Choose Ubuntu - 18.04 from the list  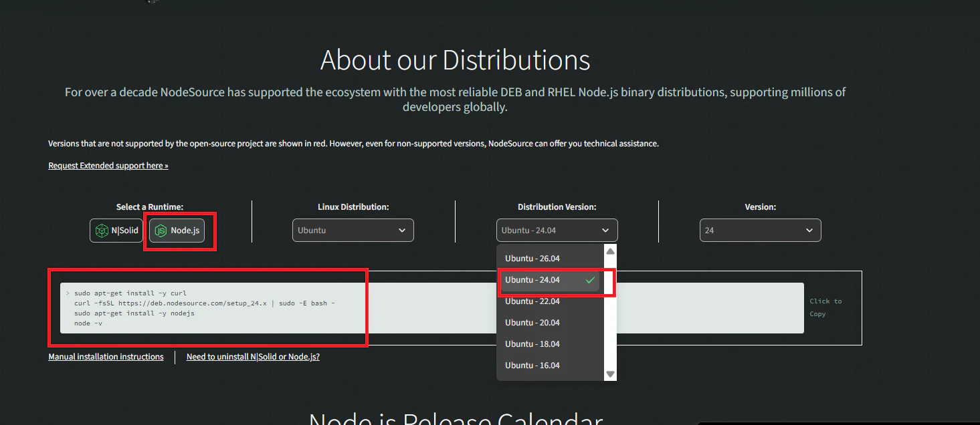pos(550,344)
